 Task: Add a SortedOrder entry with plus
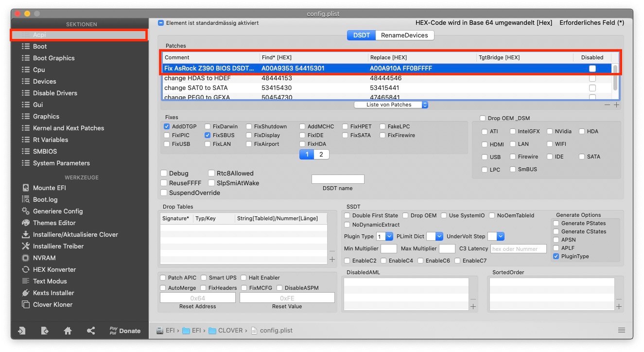pyautogui.click(x=619, y=307)
